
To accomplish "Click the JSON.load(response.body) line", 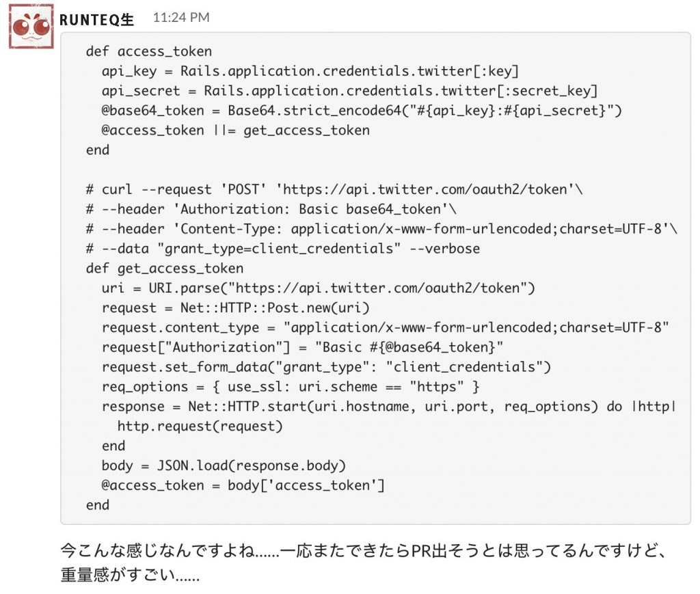I will (x=224, y=465).
